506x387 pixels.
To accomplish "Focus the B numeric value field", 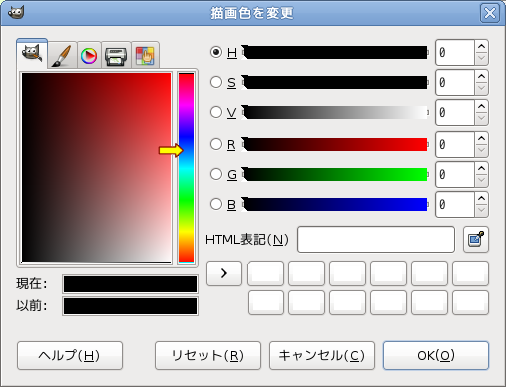I will pos(455,205).
